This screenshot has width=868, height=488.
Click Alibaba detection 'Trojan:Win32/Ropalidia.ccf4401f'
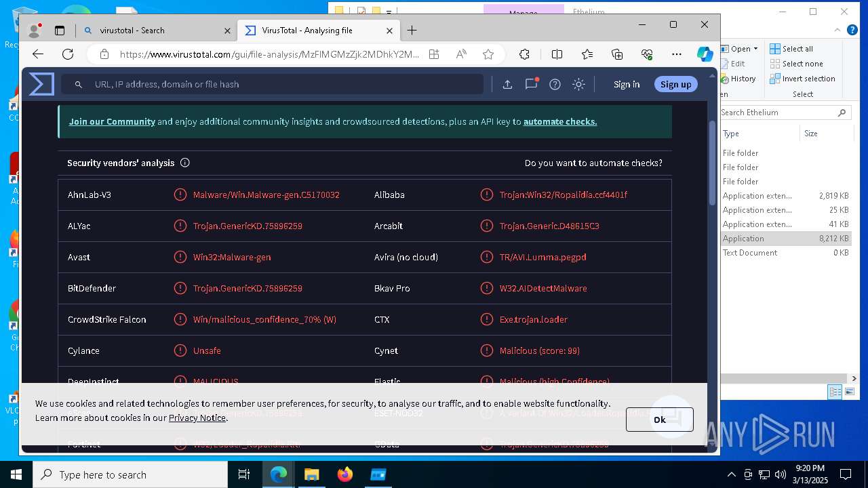tap(564, 195)
